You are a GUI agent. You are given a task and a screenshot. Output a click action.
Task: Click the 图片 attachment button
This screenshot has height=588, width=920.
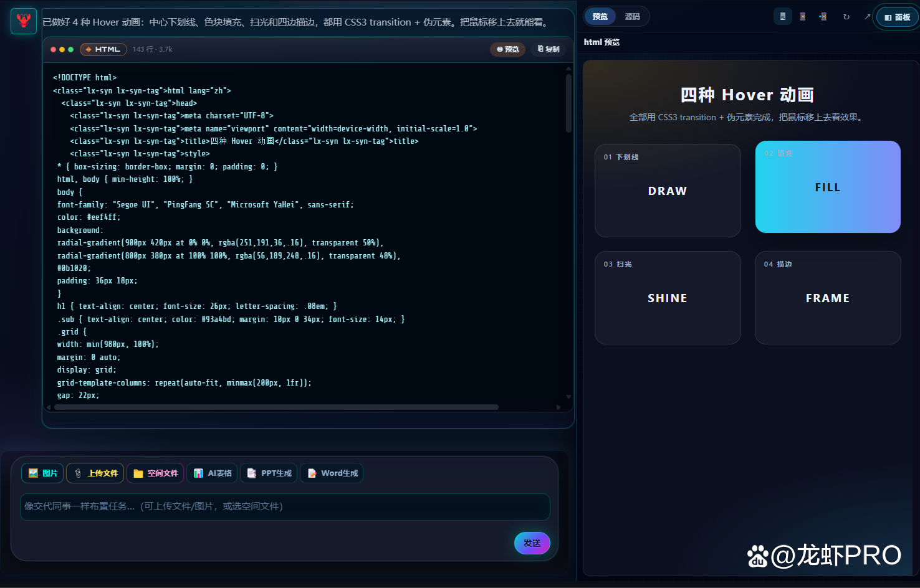tap(42, 473)
